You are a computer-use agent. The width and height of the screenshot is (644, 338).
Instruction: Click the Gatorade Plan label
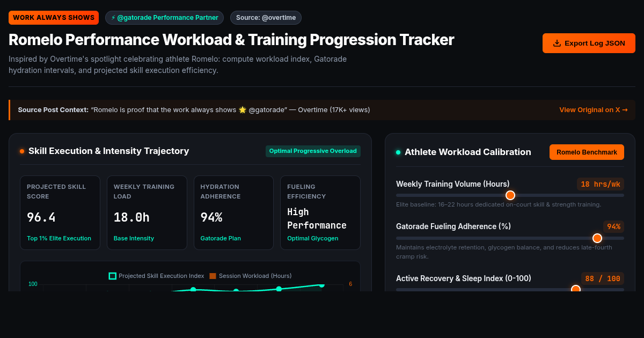click(x=221, y=238)
